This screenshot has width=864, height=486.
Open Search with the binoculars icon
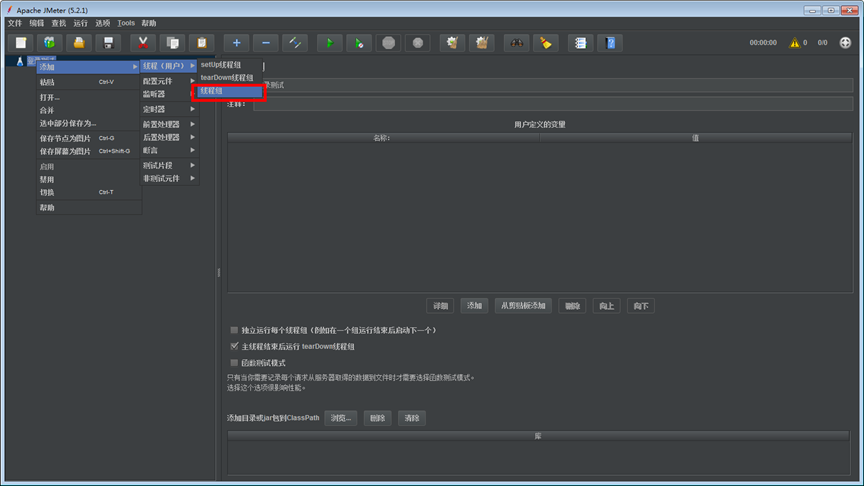[516, 43]
